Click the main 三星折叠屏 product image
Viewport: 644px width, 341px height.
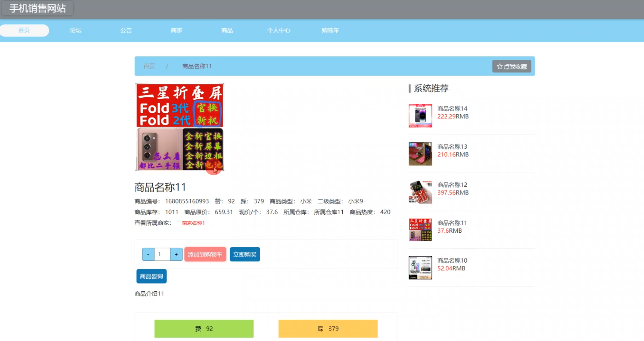coord(180,127)
